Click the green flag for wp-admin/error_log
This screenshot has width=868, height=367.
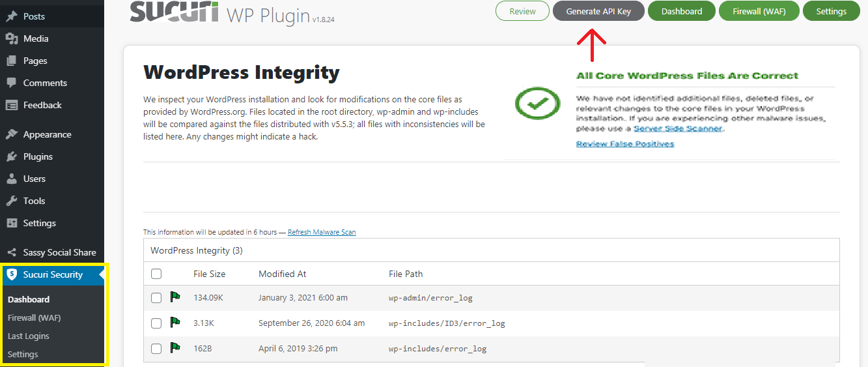[x=175, y=297]
